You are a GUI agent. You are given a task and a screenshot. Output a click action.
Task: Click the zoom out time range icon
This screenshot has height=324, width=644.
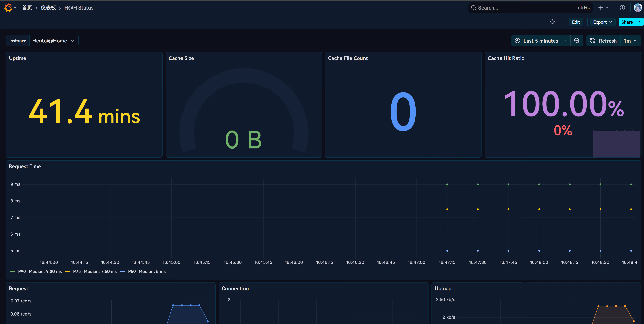tap(577, 41)
